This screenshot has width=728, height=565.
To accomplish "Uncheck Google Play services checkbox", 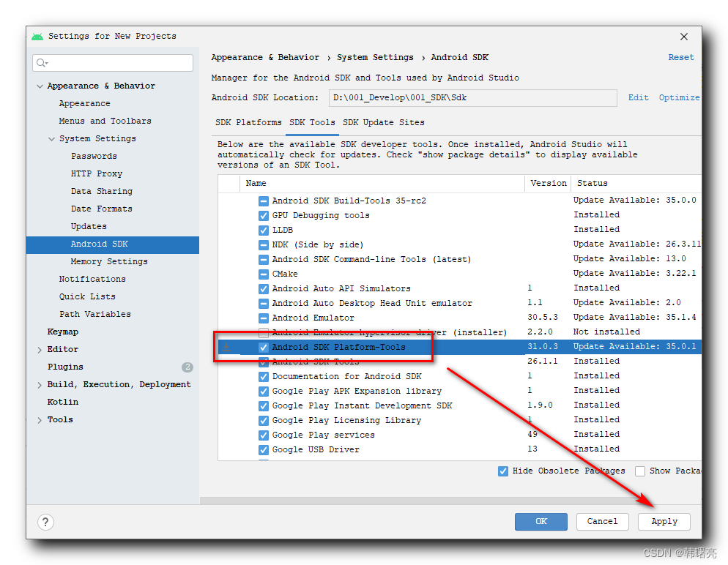I will coord(263,435).
